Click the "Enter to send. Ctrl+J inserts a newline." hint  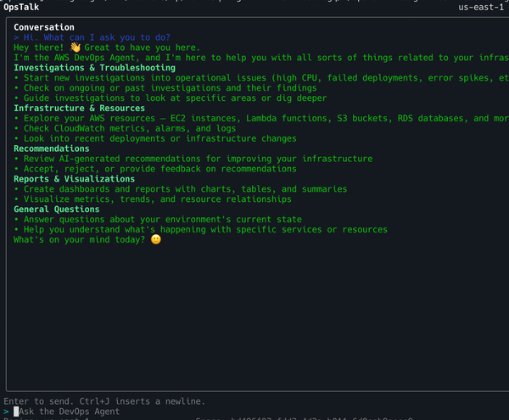(x=104, y=401)
